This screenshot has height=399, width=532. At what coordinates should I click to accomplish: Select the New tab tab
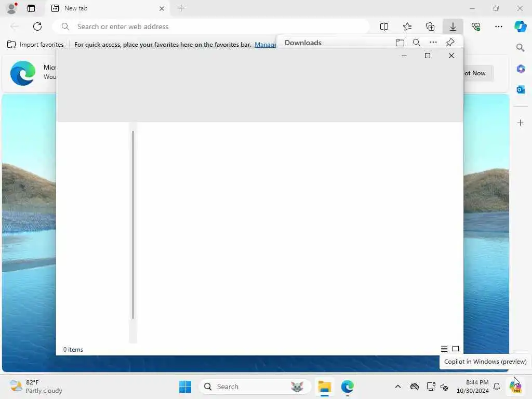pos(107,8)
